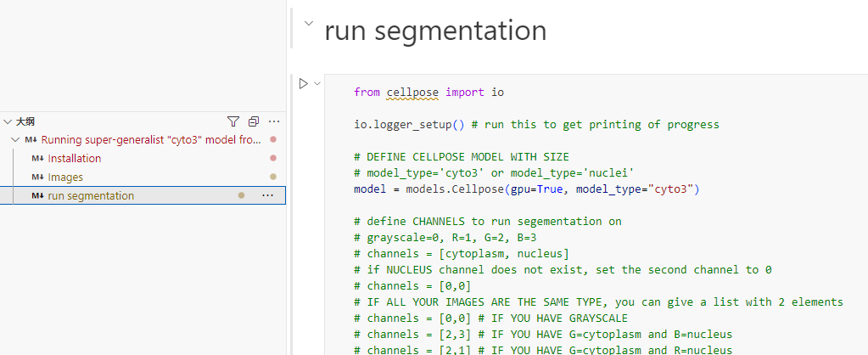
Task: Run the code cell with play icon
Action: click(303, 83)
